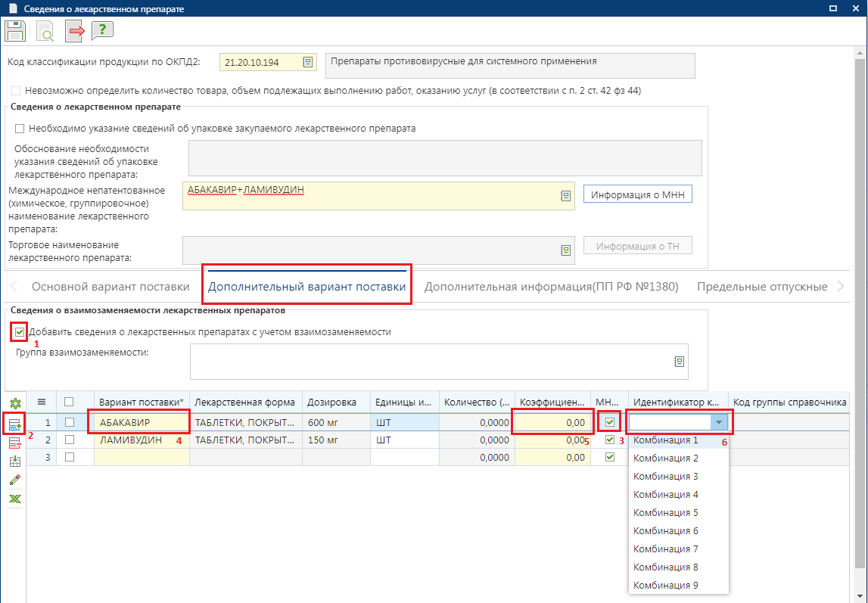Choose Комбинация 2 from the list
The width and height of the screenshot is (868, 603).
pyautogui.click(x=679, y=458)
